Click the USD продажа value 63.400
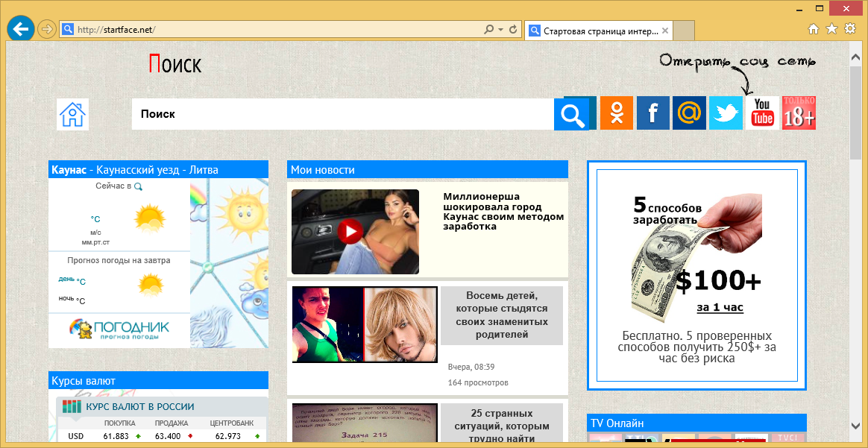Image resolution: width=868 pixels, height=448 pixels. pyautogui.click(x=168, y=436)
